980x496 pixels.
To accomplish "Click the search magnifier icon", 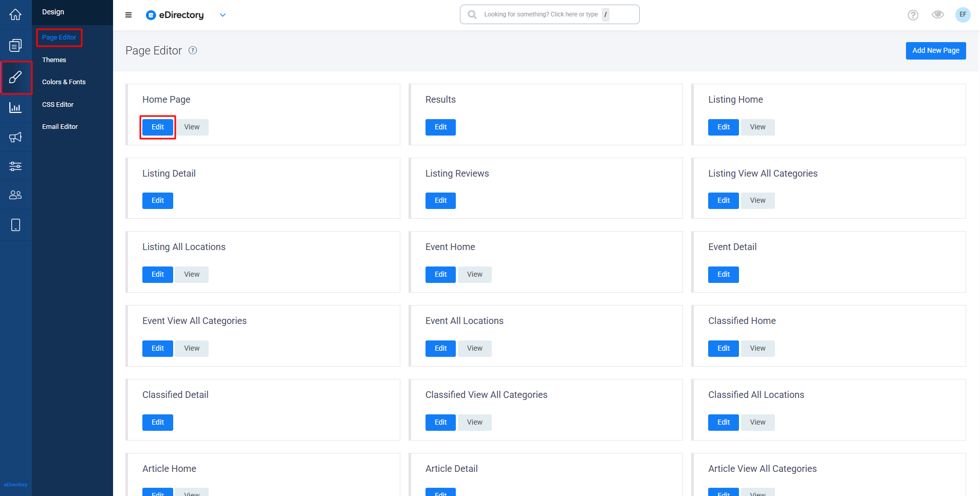I will pyautogui.click(x=472, y=14).
